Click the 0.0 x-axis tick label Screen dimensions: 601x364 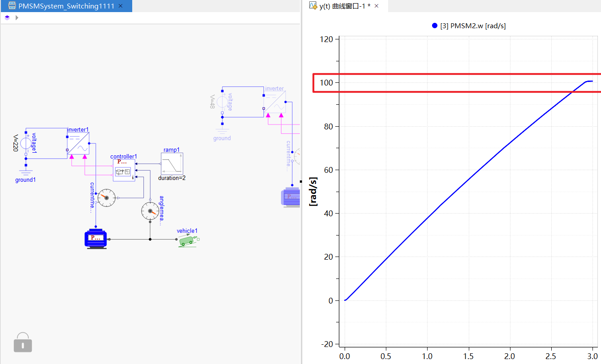pos(345,356)
